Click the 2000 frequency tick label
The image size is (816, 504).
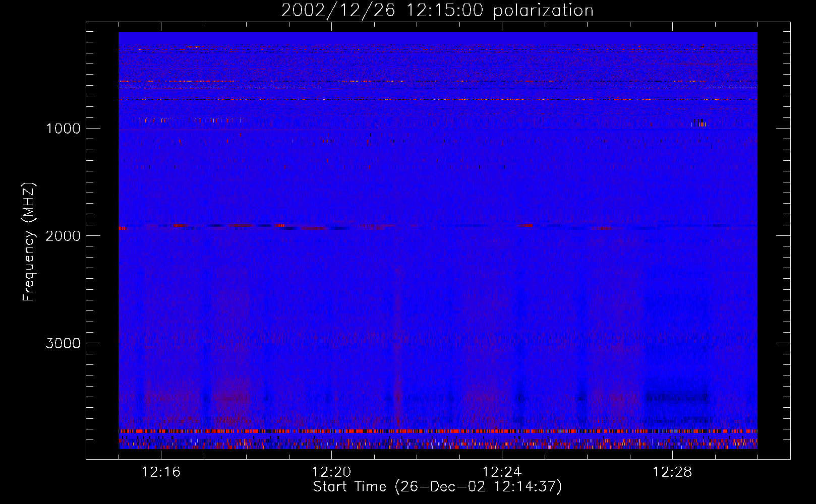(63, 236)
